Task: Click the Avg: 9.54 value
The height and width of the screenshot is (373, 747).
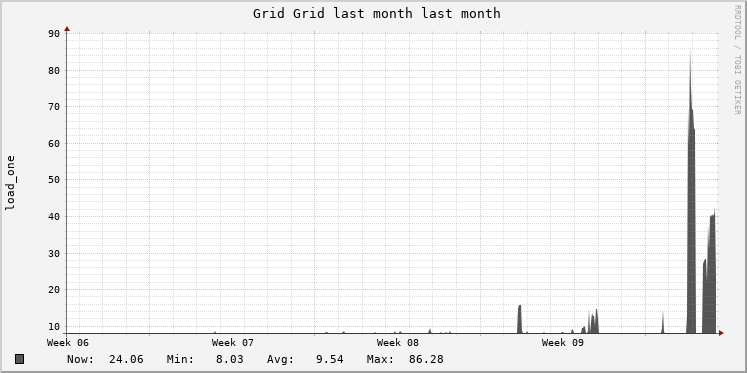Action: coord(305,359)
